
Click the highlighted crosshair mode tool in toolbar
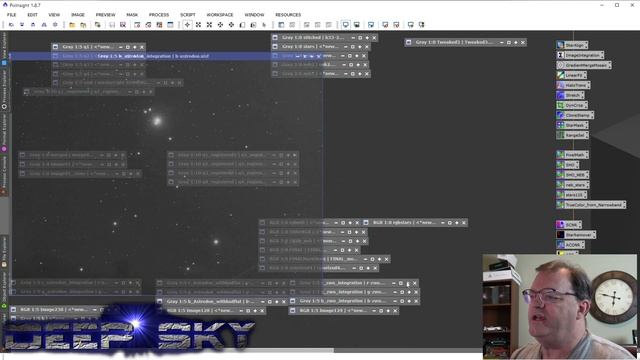[187, 25]
